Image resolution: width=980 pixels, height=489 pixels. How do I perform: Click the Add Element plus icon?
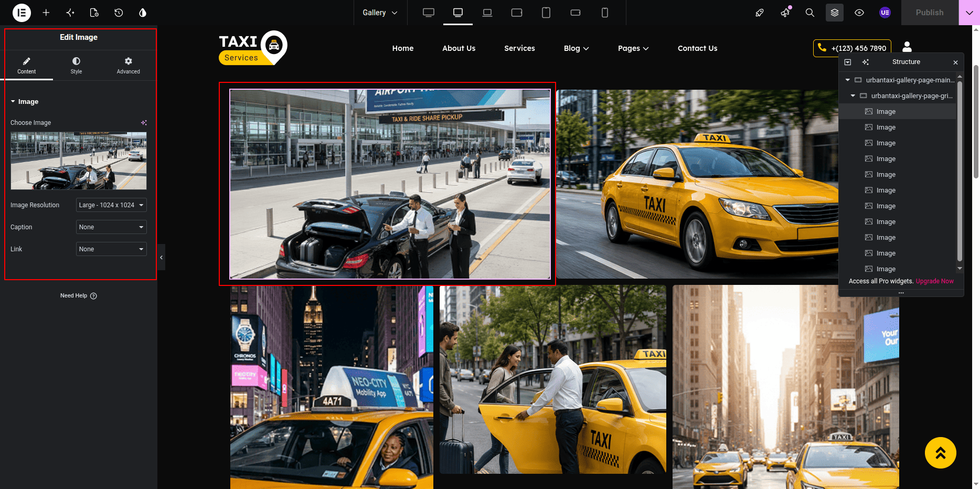point(46,13)
